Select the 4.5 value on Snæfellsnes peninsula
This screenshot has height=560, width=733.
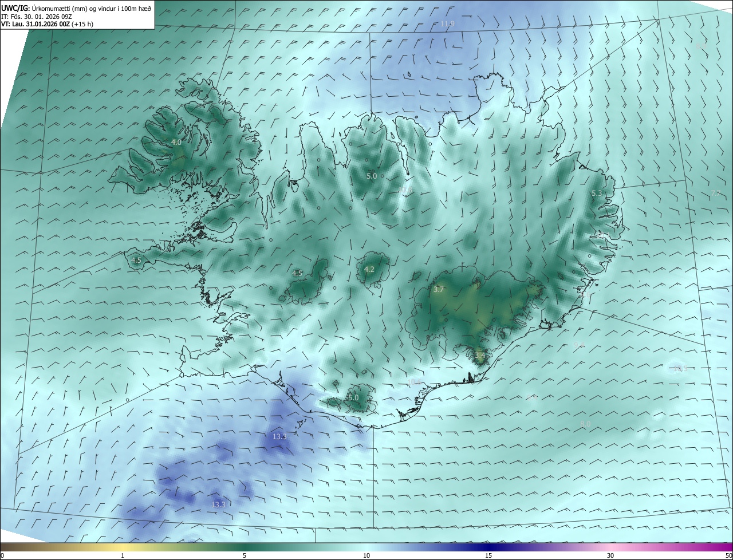(136, 260)
